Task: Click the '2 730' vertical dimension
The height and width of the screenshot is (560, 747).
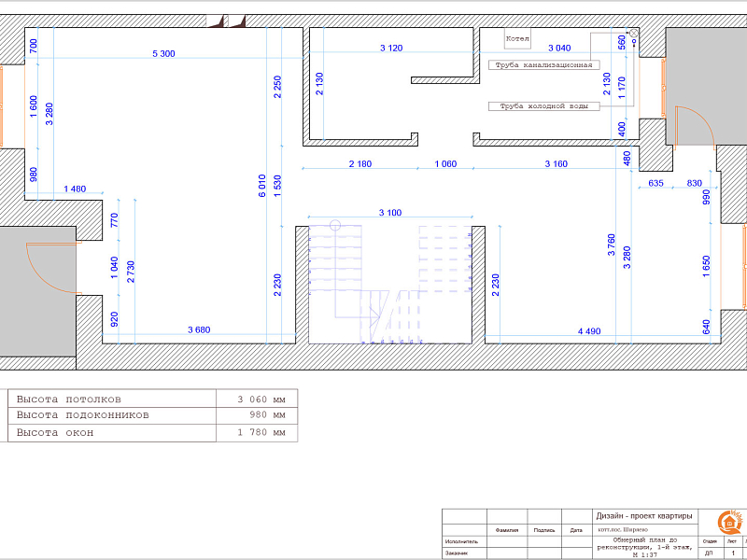Action: coord(131,272)
